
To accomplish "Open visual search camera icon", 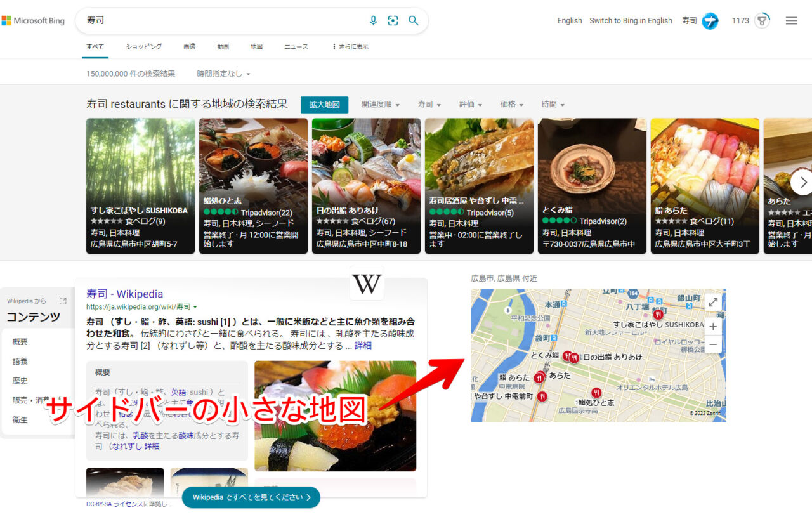I will point(393,21).
